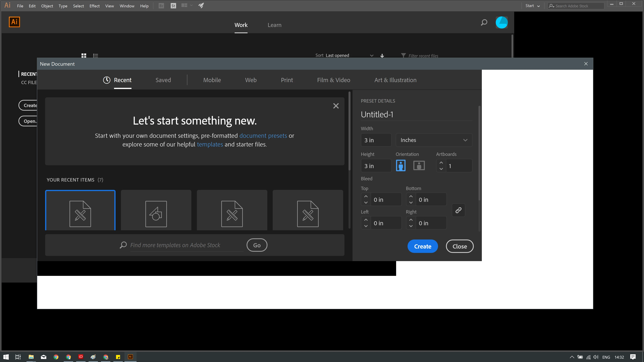The height and width of the screenshot is (362, 644).
Task: Increase the artboards count by one
Action: point(441,163)
